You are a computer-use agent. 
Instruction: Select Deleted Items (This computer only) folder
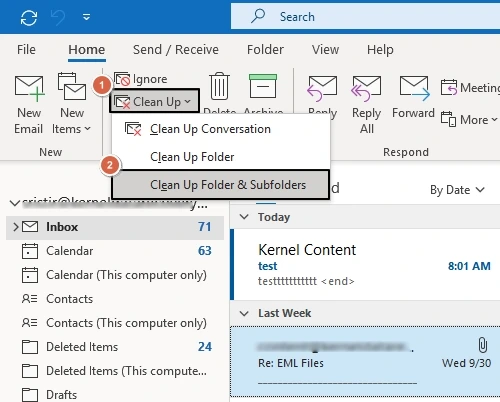(115, 371)
